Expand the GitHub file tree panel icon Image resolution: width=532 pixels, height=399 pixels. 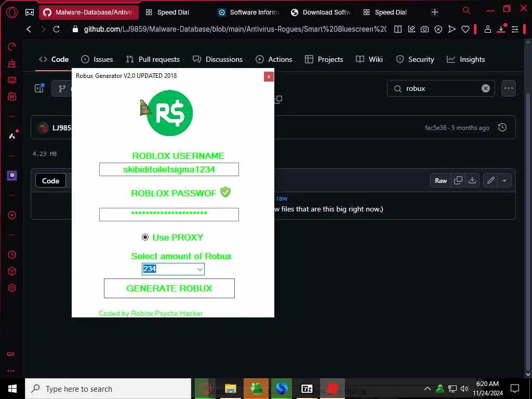point(39,88)
